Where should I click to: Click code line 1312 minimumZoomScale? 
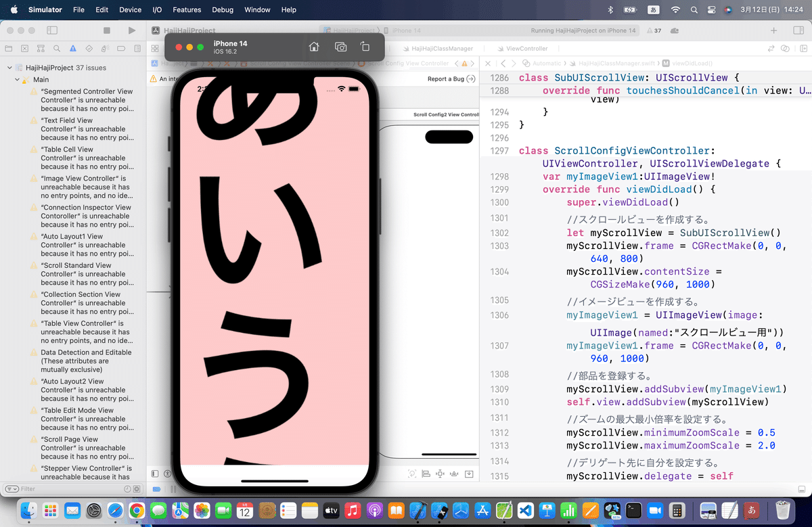[671, 433]
